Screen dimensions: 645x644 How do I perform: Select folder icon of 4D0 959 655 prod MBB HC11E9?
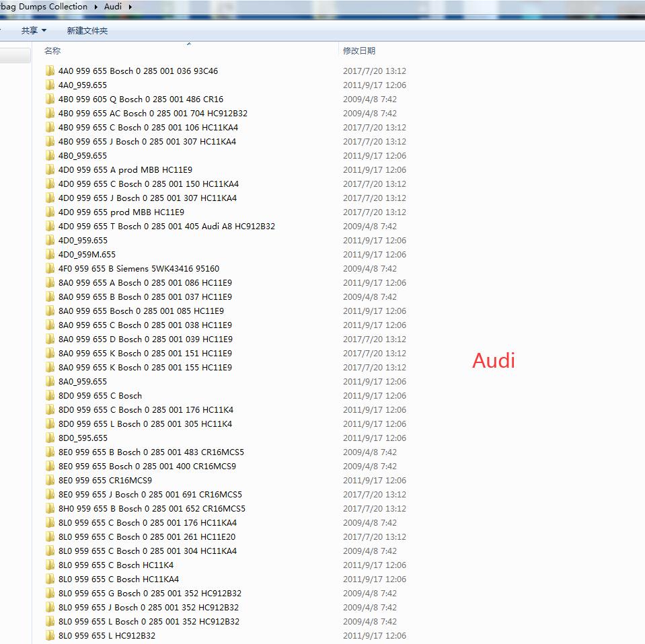tap(50, 212)
